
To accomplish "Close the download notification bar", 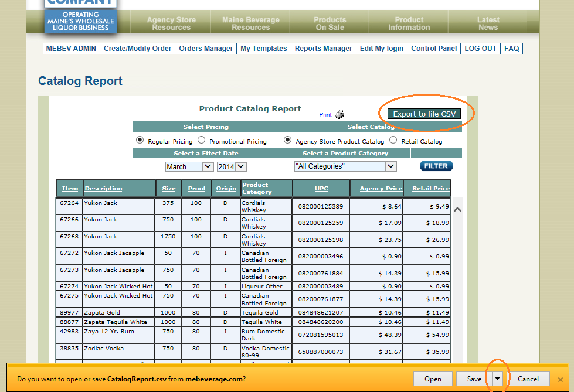I will tap(560, 380).
